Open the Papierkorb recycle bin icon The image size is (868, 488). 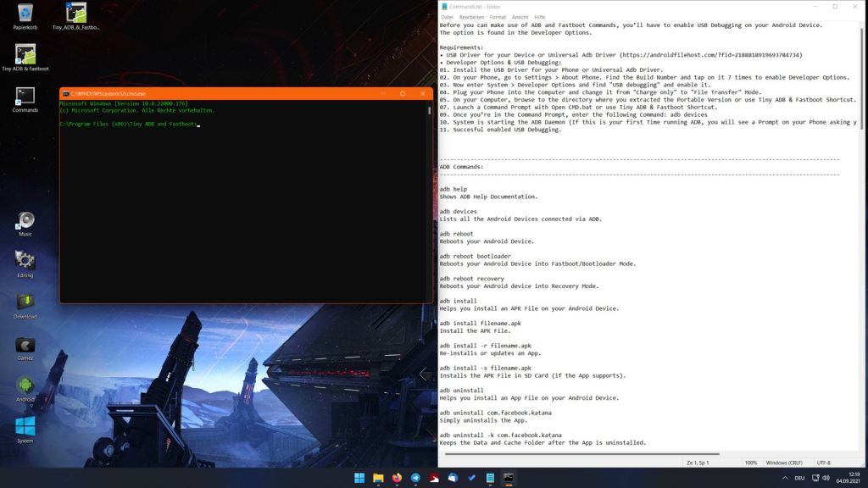point(25,14)
